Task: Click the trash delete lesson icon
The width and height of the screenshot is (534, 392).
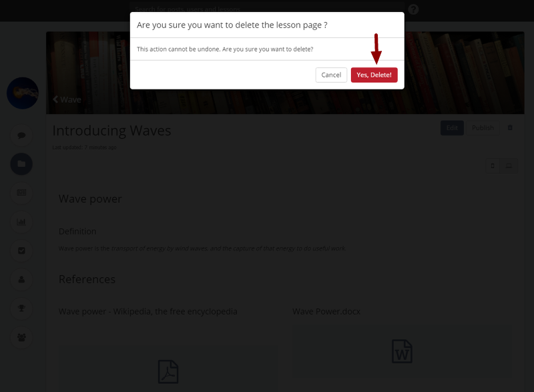Action: (x=510, y=128)
